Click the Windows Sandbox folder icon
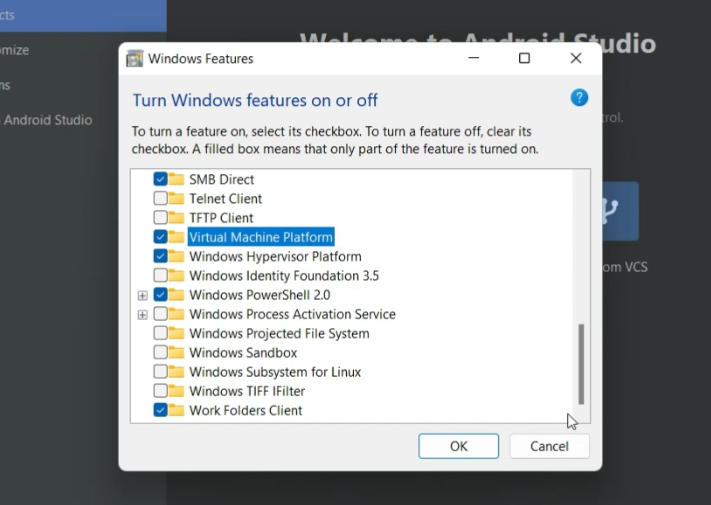Viewport: 711px width, 505px height. tap(176, 353)
